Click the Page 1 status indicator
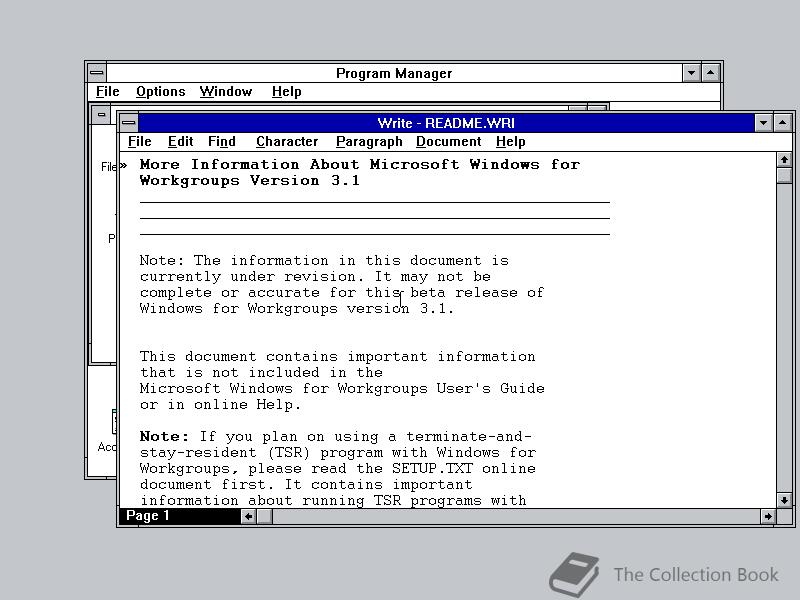Image resolution: width=800 pixels, height=600 pixels. coord(180,516)
